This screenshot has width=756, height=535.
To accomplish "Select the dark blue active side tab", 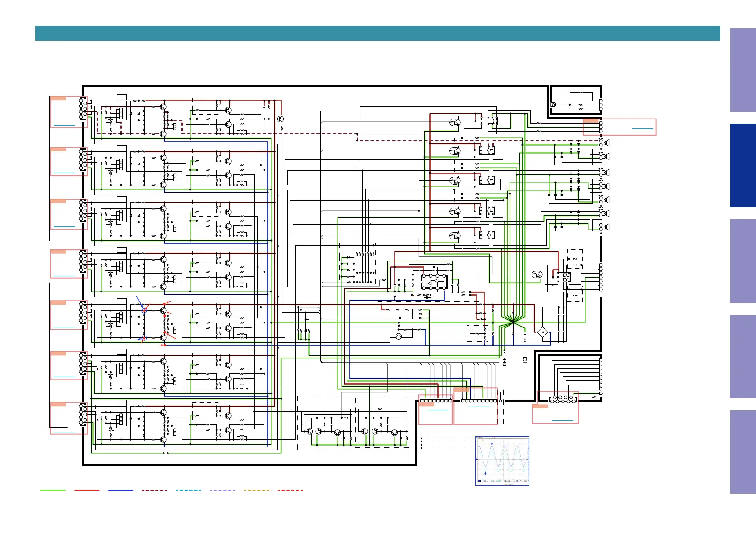I will coord(743,165).
